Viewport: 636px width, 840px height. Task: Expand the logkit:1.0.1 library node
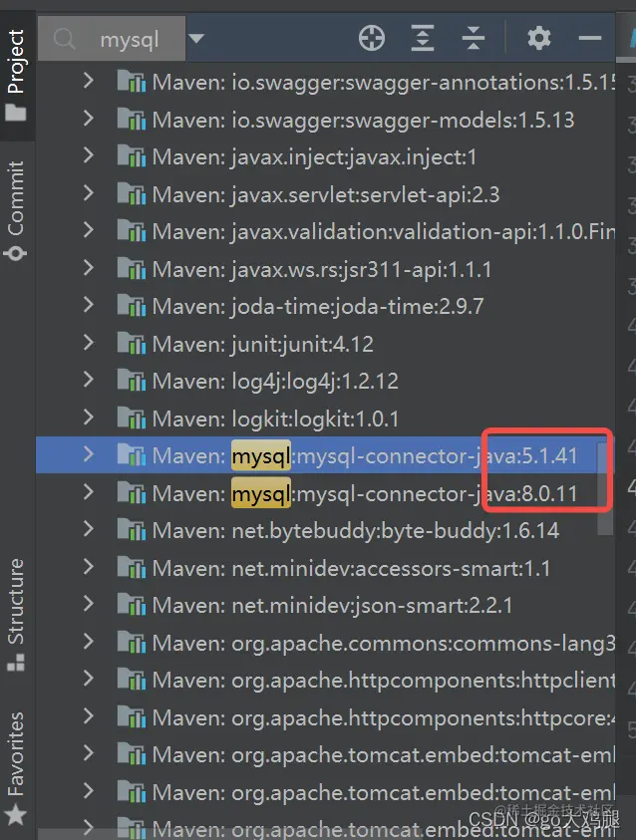(x=89, y=418)
